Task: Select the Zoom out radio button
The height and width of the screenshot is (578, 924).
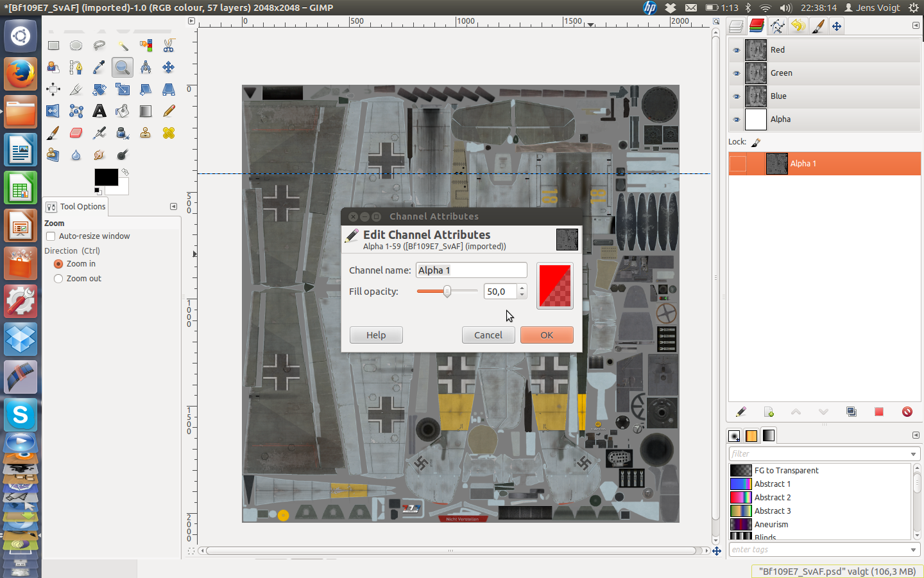Action: [58, 279]
